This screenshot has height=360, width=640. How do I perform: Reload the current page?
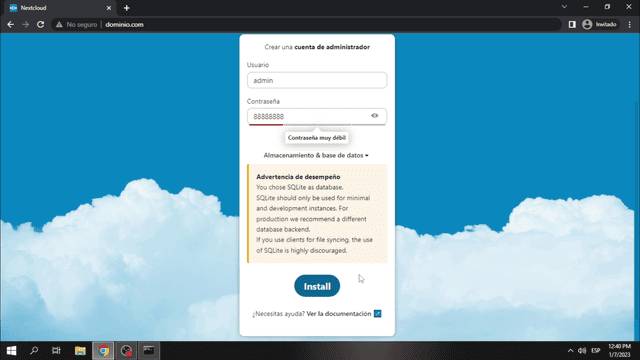click(x=40, y=24)
